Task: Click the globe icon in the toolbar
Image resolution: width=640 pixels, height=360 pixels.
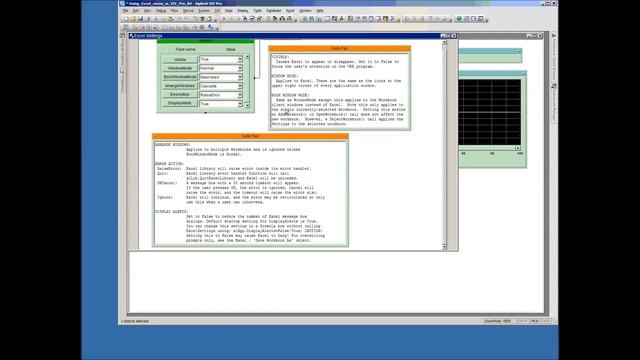Action: coord(458,19)
